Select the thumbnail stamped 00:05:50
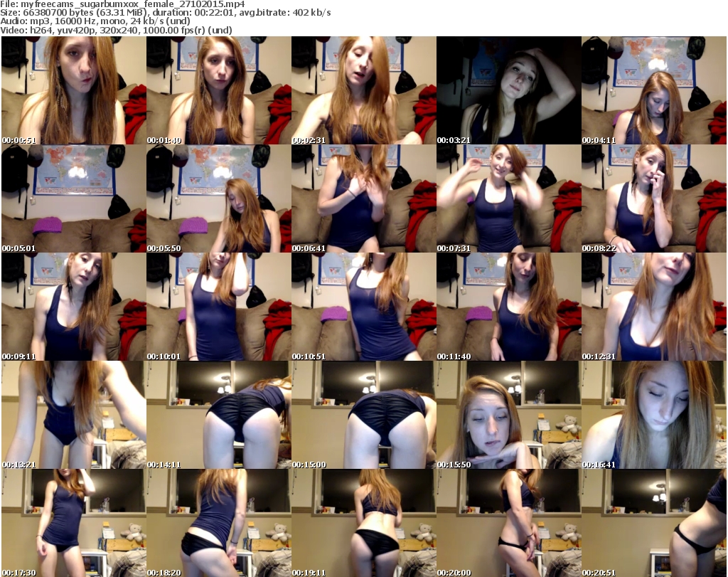 [219, 198]
